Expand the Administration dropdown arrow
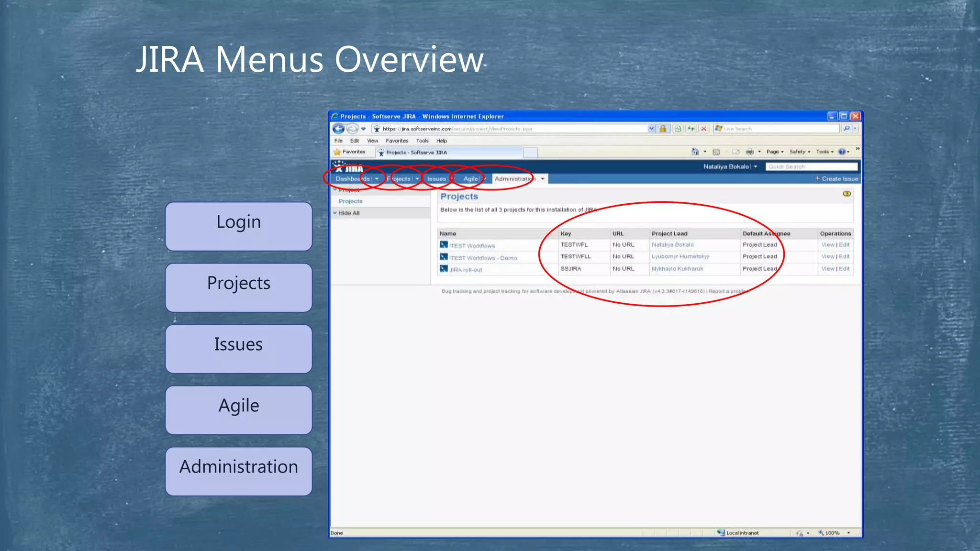Image resolution: width=980 pixels, height=551 pixels. [x=543, y=179]
